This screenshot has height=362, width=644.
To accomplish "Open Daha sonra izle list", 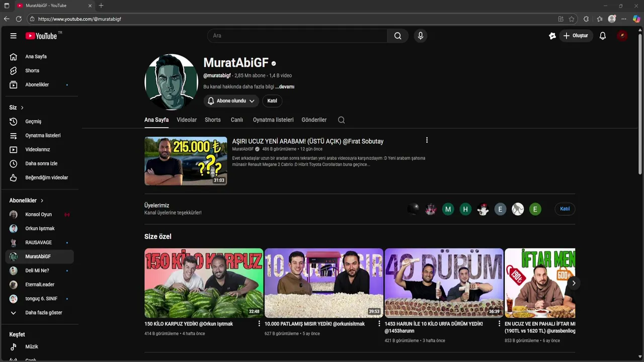I will point(40,163).
